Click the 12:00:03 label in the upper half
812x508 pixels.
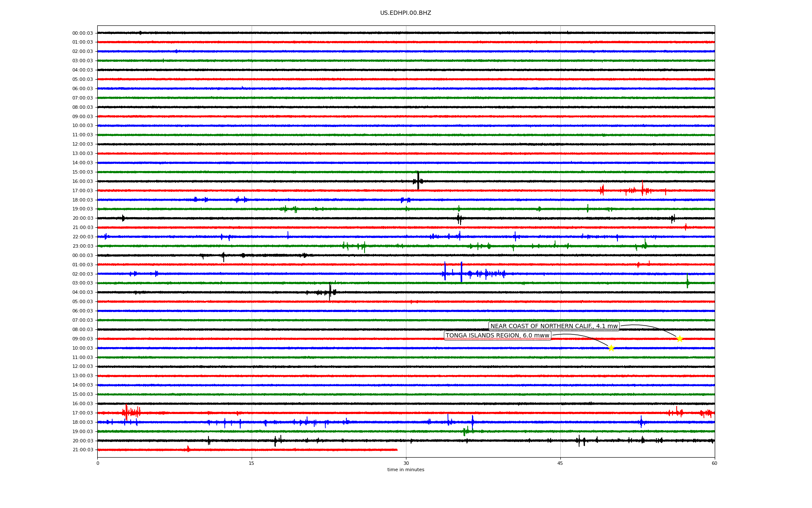(x=82, y=144)
